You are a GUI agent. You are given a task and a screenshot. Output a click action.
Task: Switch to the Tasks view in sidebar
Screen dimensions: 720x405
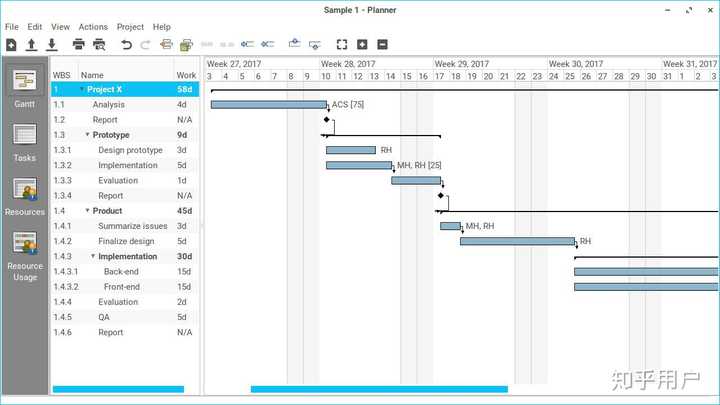pos(24,142)
